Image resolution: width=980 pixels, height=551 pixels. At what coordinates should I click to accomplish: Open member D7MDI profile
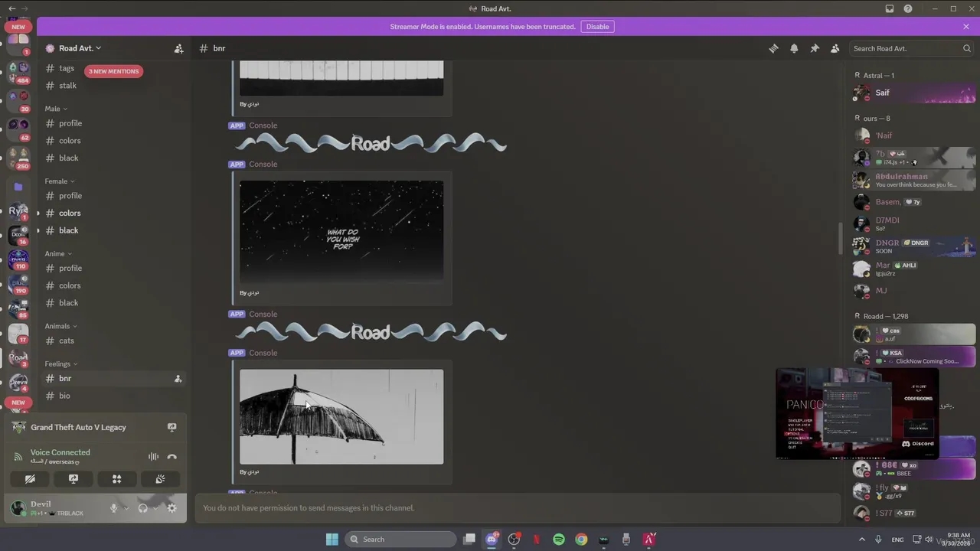(x=914, y=223)
